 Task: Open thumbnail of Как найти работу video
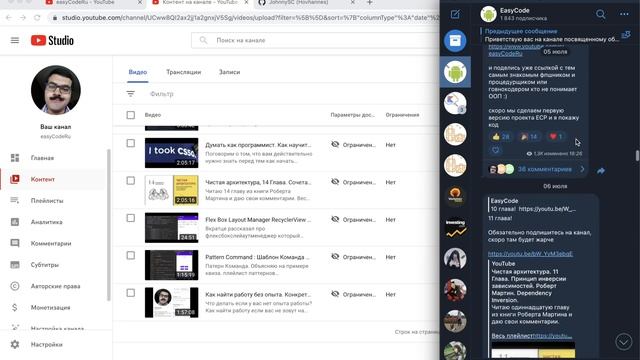pos(171,302)
